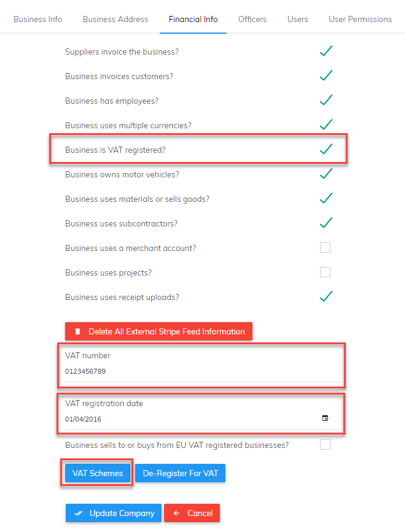Open the VAT Schemes button

tap(98, 473)
